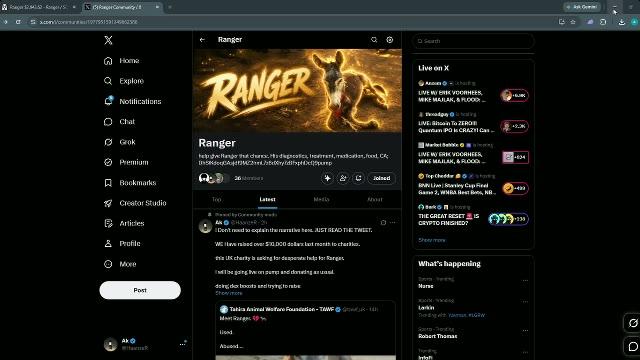The image size is (640, 360).
Task: Open Ranger community settings gear
Action: click(390, 40)
